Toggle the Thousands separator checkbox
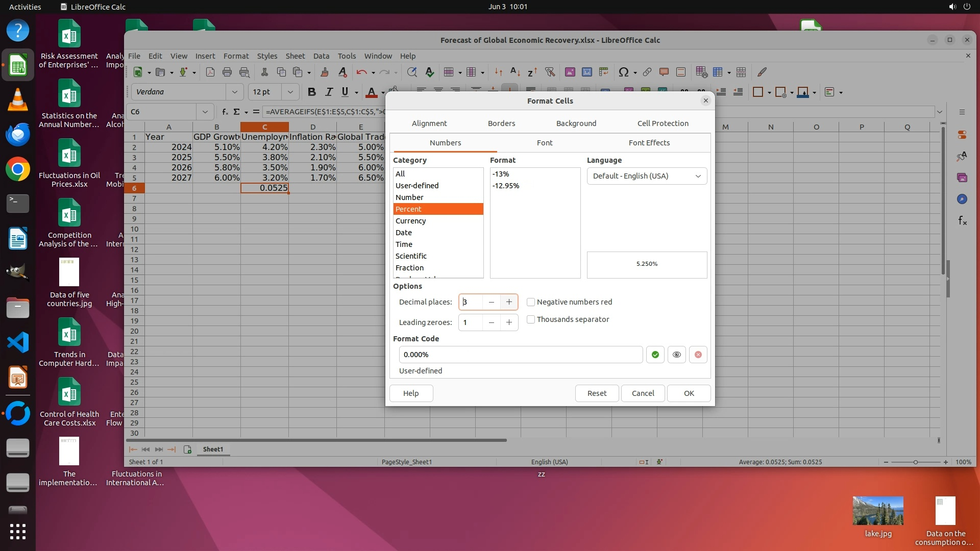 [x=531, y=319]
